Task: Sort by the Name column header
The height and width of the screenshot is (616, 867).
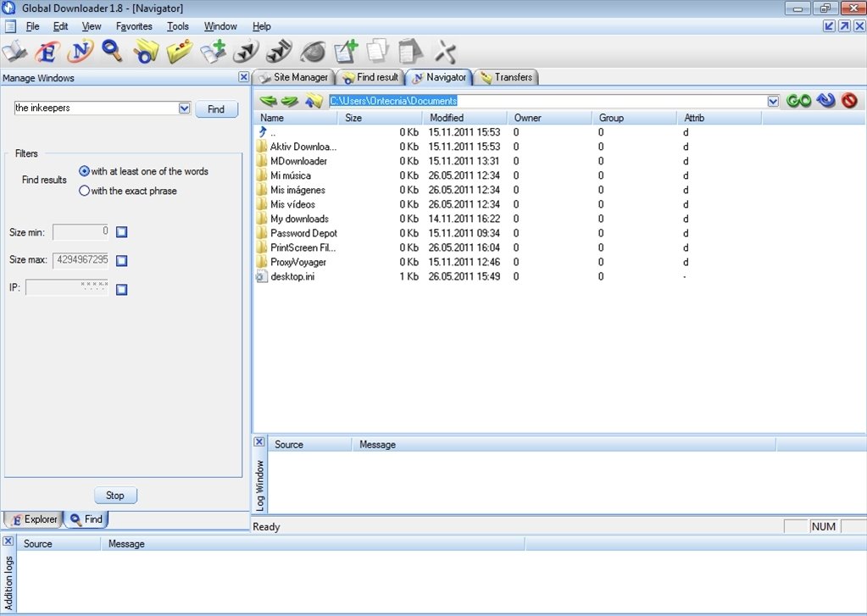Action: click(296, 117)
